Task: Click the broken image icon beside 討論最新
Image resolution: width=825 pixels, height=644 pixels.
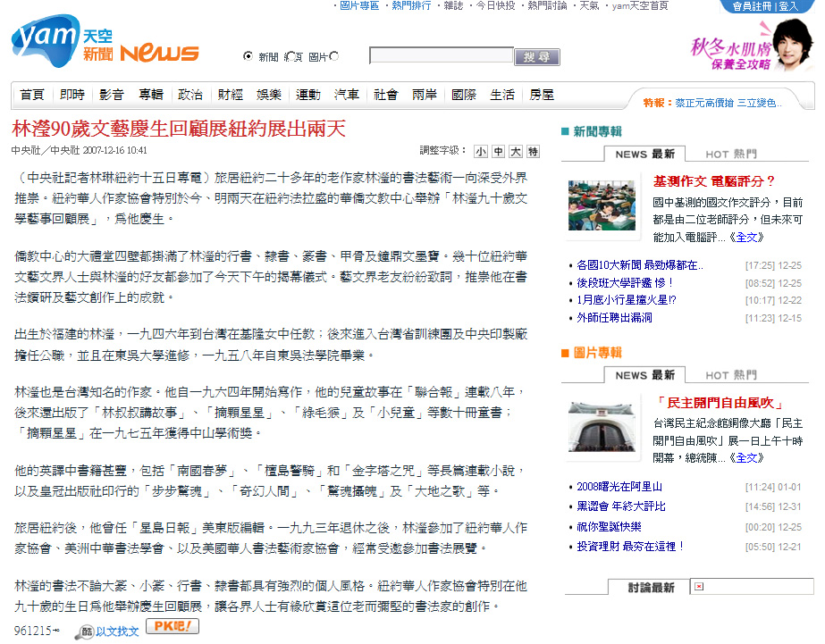Action: tap(699, 587)
